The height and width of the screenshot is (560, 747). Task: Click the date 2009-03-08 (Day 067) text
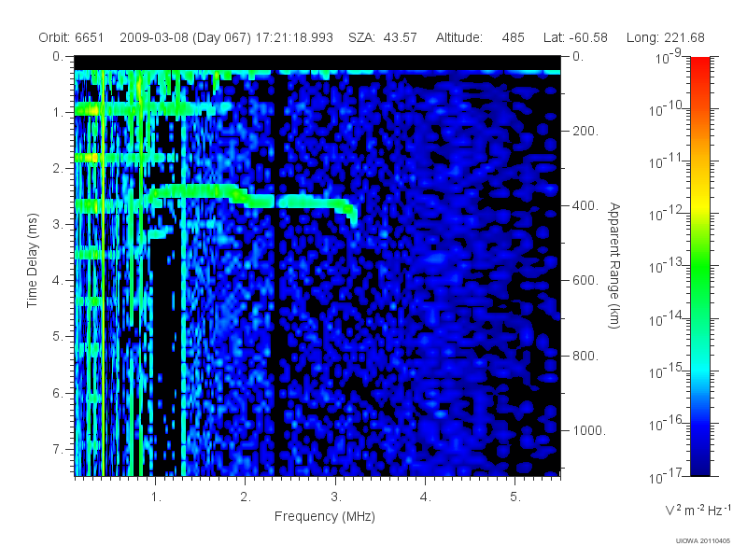pyautogui.click(x=185, y=37)
